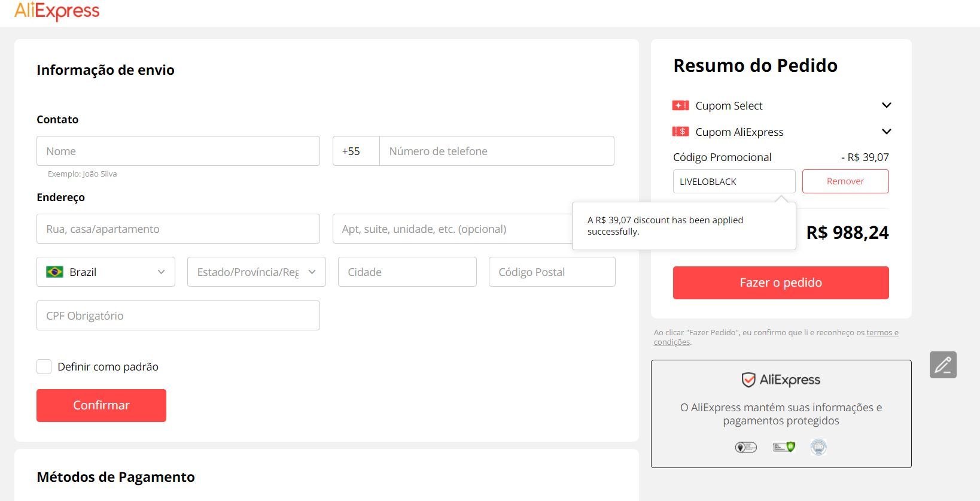This screenshot has height=501, width=980.
Task: Click the Brazil flag icon
Action: 54,272
